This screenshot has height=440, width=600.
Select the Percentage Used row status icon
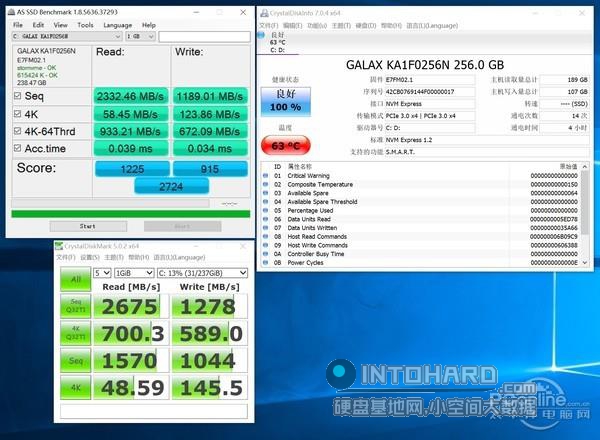click(266, 210)
